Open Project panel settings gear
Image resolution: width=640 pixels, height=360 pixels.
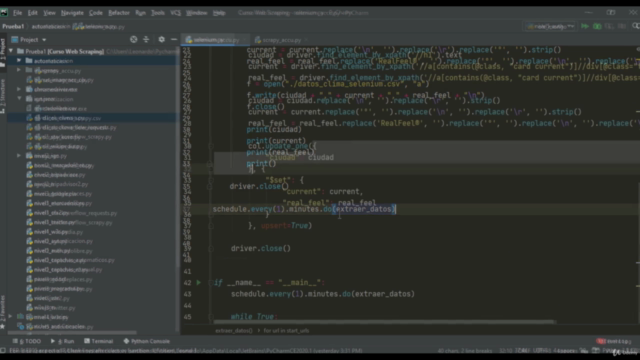162,40
